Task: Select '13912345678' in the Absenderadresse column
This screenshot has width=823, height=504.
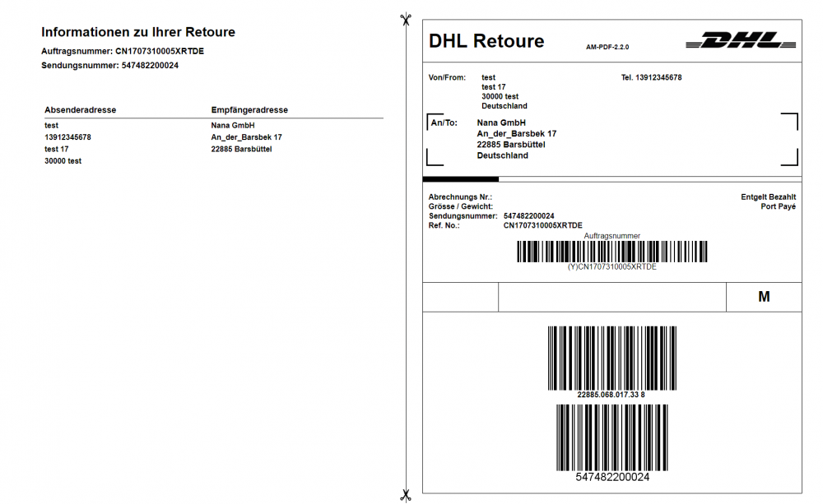Action: 67,137
